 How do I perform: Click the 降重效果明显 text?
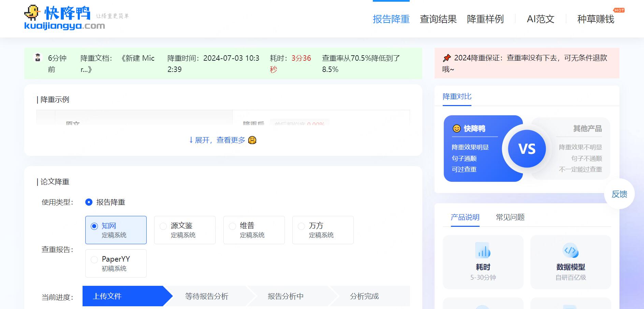[x=470, y=147]
